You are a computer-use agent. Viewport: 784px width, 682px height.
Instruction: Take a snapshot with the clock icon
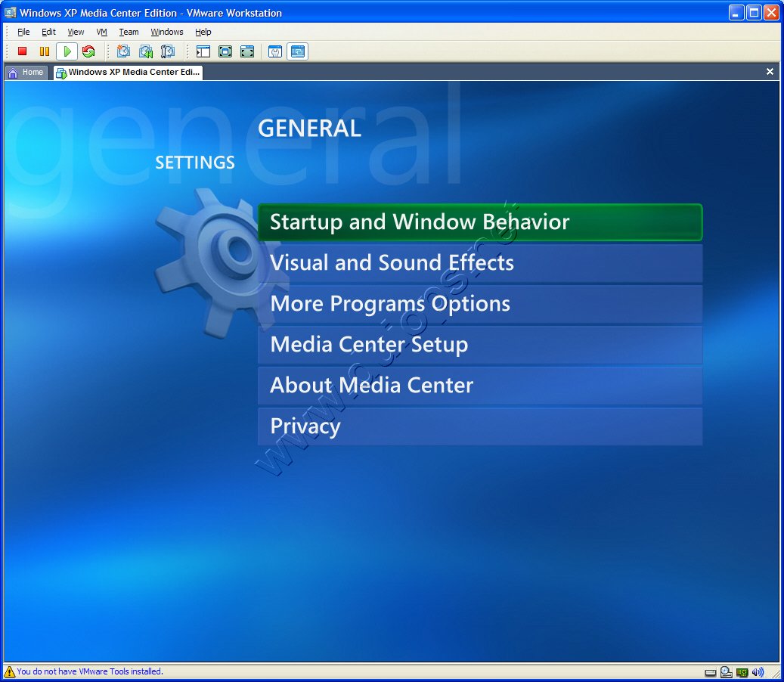(123, 51)
